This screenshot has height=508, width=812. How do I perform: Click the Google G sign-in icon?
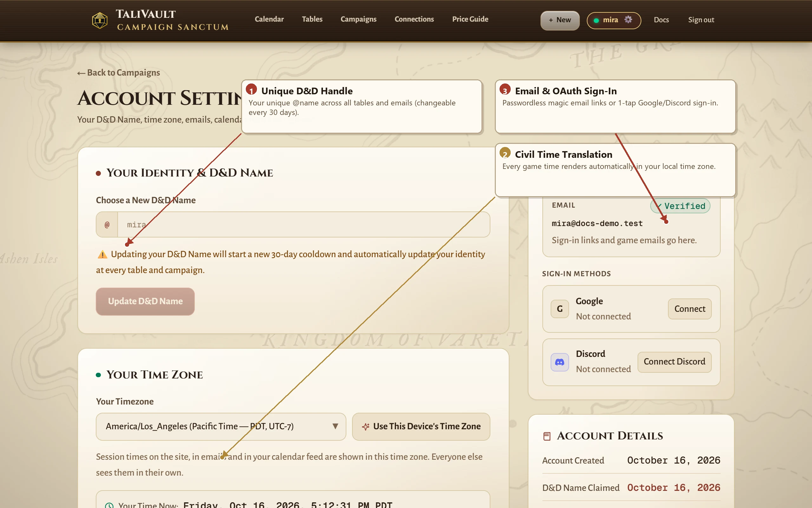point(559,309)
